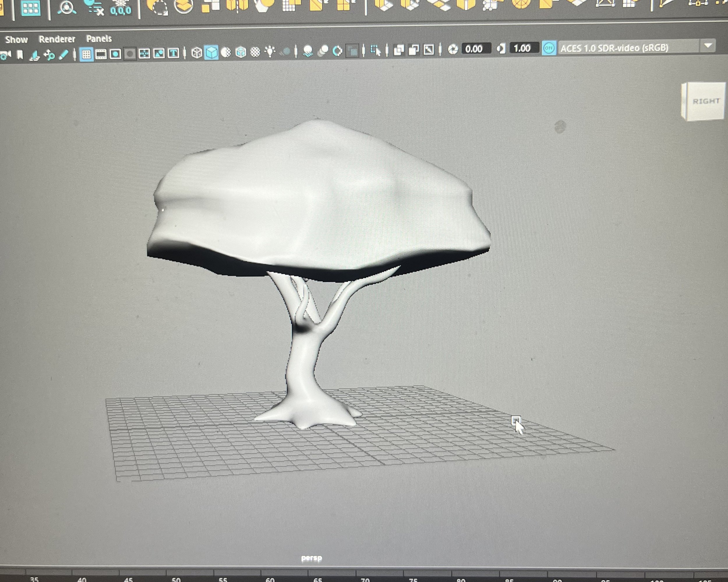Open the Renderer menu
The image size is (728, 582).
pyautogui.click(x=57, y=39)
